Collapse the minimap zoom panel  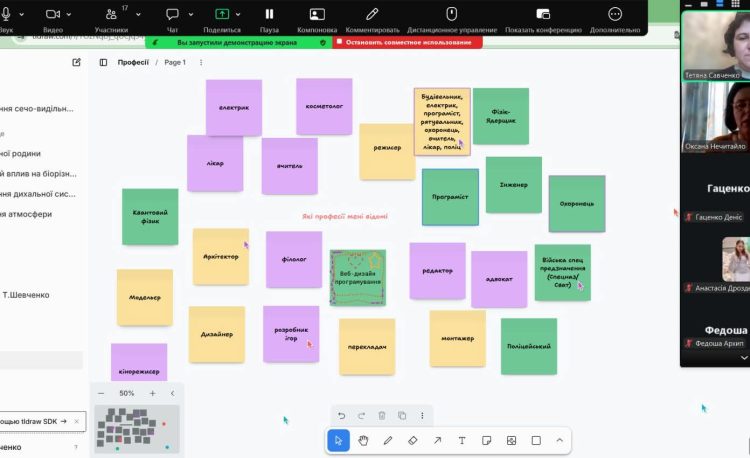click(172, 393)
